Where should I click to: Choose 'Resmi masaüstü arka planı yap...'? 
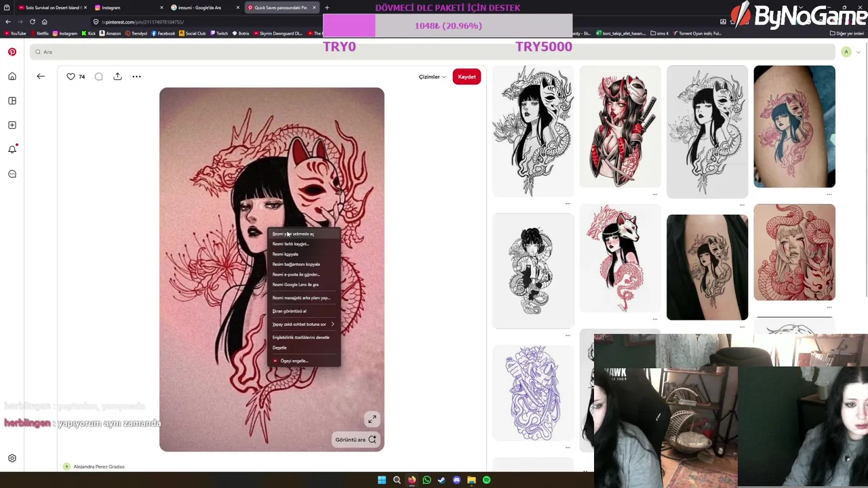point(303,298)
